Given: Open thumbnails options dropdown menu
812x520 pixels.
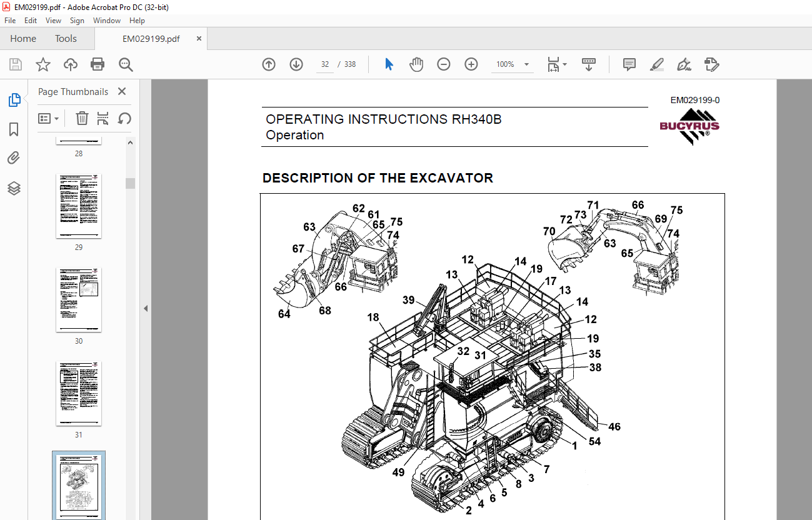Looking at the screenshot, I should click(48, 118).
